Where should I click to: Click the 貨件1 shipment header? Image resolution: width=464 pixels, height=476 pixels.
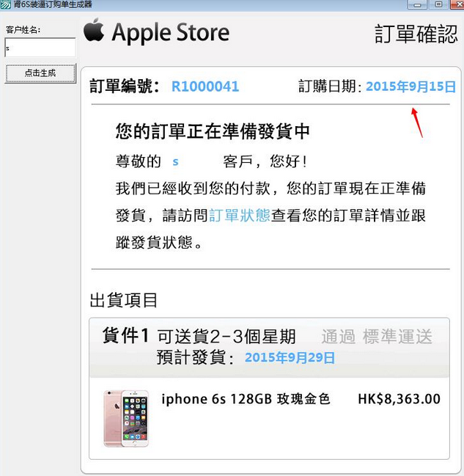tap(125, 336)
